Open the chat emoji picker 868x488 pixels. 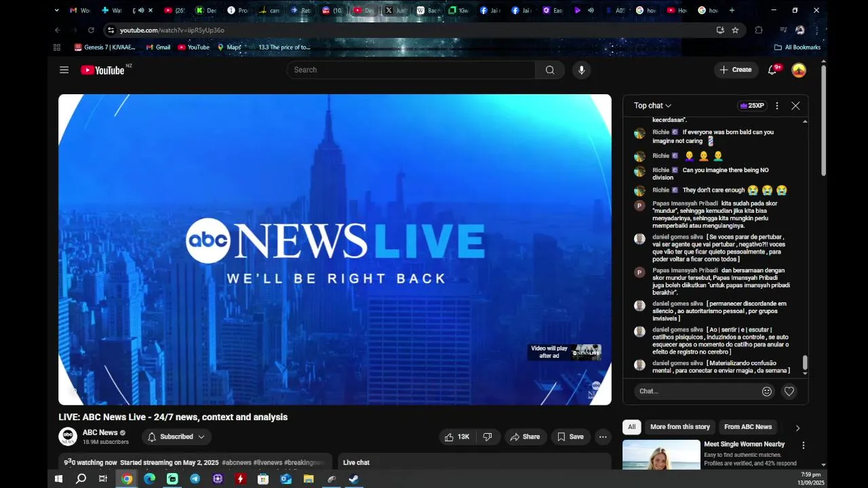(767, 391)
